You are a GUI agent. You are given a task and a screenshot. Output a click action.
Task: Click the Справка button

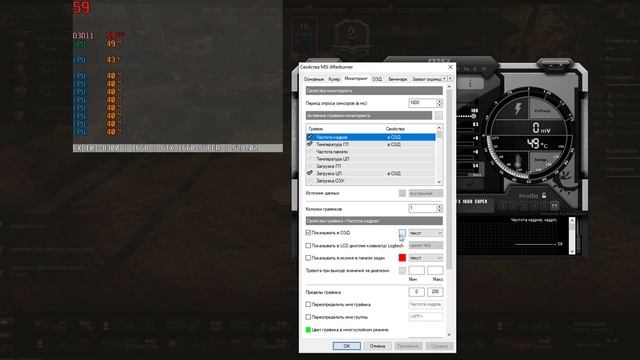point(439,346)
